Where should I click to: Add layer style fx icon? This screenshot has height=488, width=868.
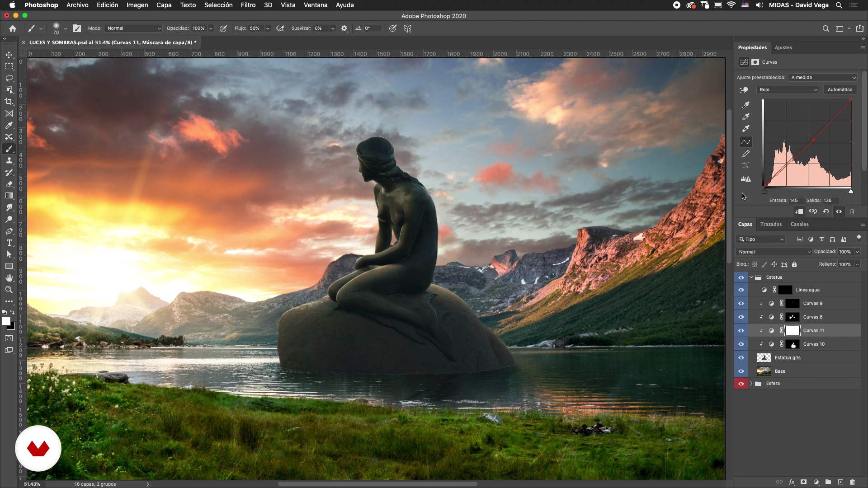coord(792,482)
